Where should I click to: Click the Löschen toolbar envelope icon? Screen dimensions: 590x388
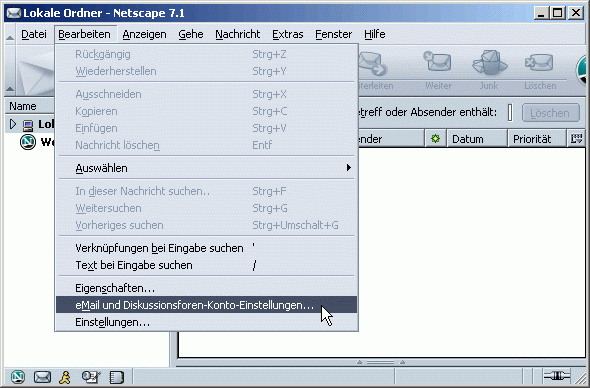pos(539,62)
